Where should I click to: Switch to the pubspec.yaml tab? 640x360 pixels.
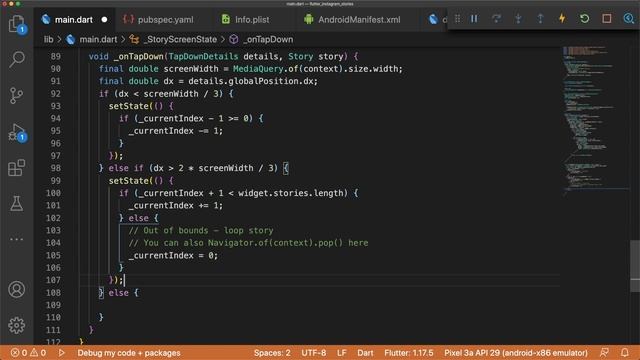click(x=165, y=20)
